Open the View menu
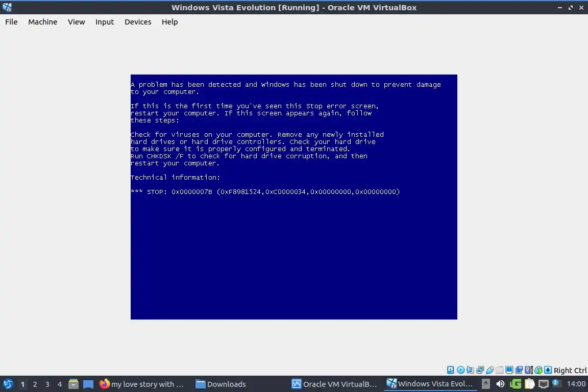Image resolution: width=588 pixels, height=392 pixels. pos(76,22)
